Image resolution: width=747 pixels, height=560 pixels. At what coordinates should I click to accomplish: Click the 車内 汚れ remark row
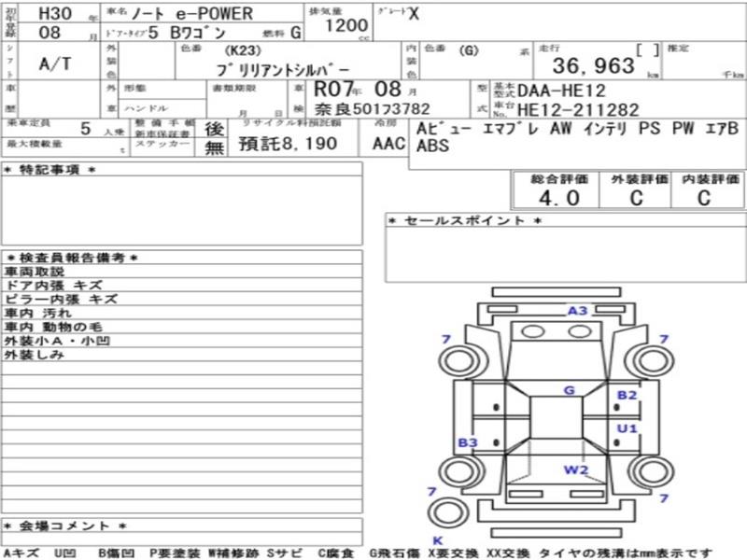pos(181,313)
